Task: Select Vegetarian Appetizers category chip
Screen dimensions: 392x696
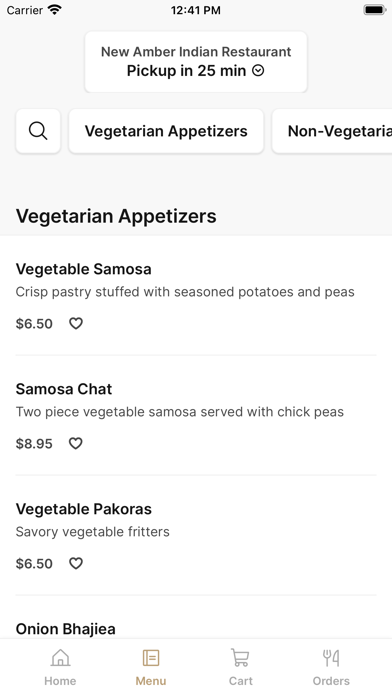Action: (x=166, y=131)
